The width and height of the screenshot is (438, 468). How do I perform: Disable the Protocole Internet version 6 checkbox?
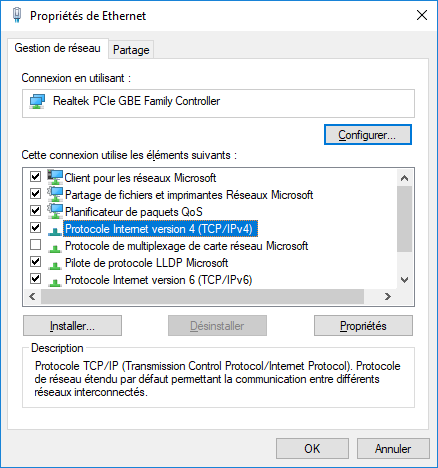coord(35,278)
